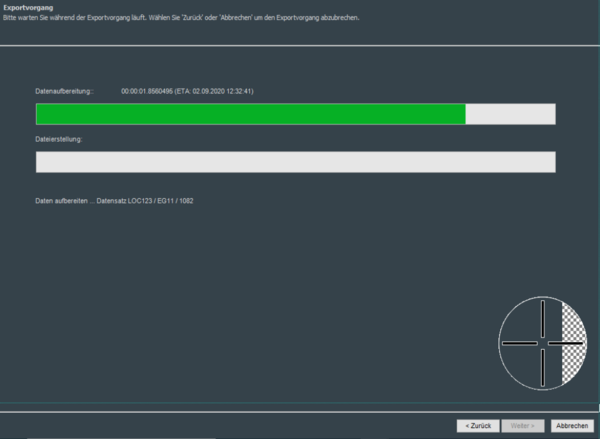
Task: Click the Abbrechen button
Action: click(x=571, y=425)
